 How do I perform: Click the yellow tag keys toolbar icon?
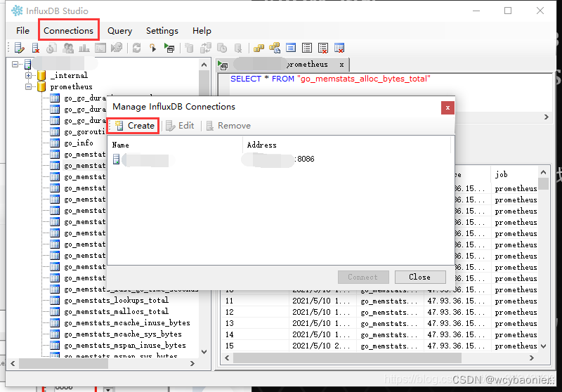pyautogui.click(x=259, y=48)
